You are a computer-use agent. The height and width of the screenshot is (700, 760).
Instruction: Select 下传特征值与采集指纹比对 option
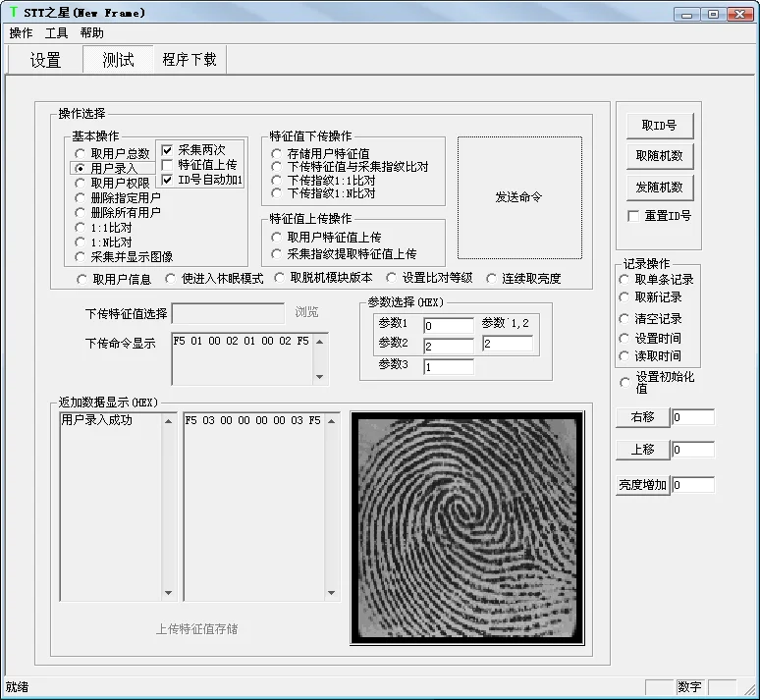[x=350, y=167]
